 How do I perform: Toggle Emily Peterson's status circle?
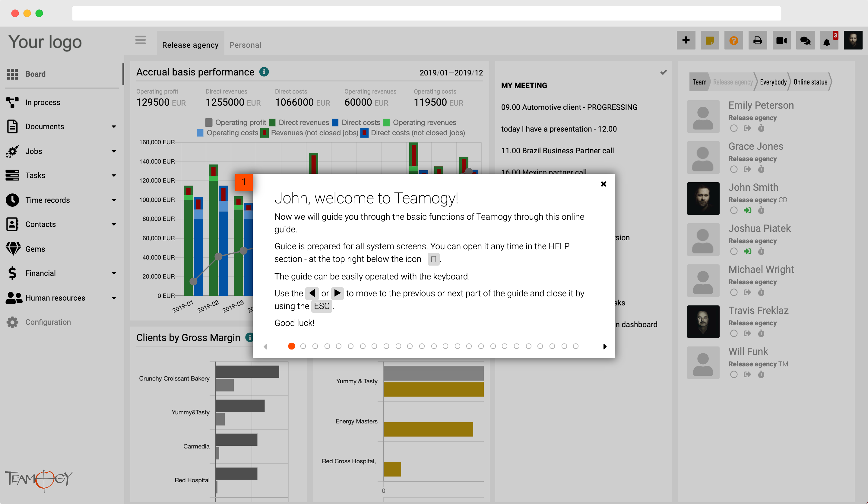734,128
